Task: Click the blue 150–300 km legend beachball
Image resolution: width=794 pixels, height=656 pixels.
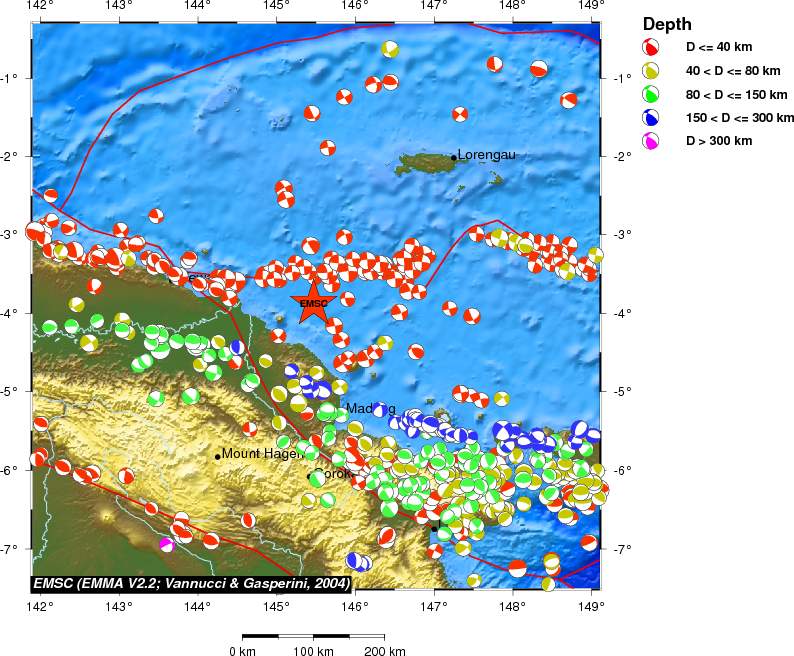Action: tap(651, 117)
